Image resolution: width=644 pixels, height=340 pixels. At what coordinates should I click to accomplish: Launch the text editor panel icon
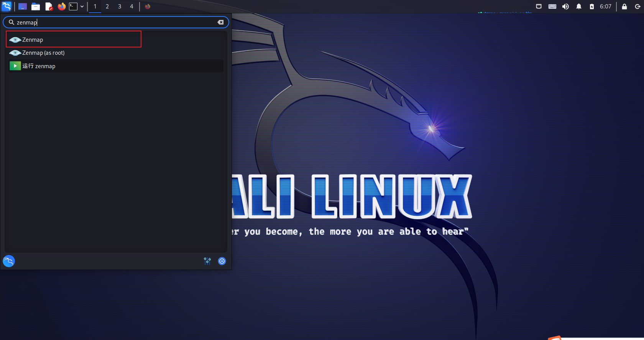(49, 7)
